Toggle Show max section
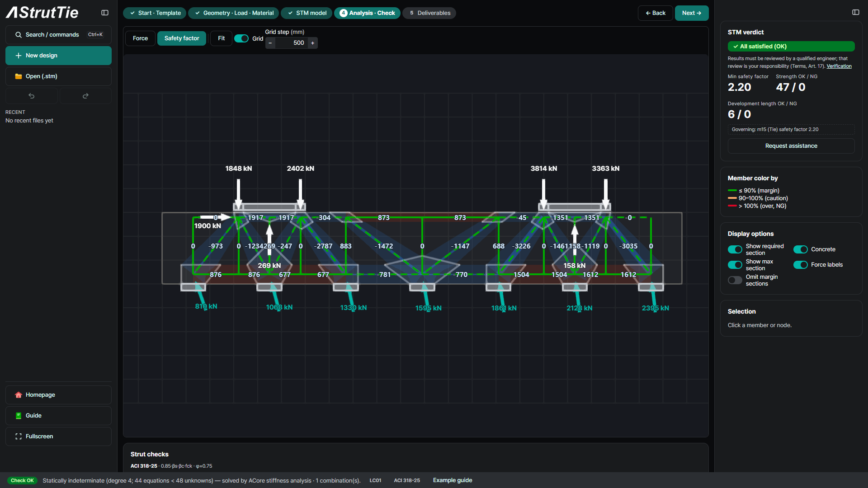The height and width of the screenshot is (488, 868). coord(735,265)
